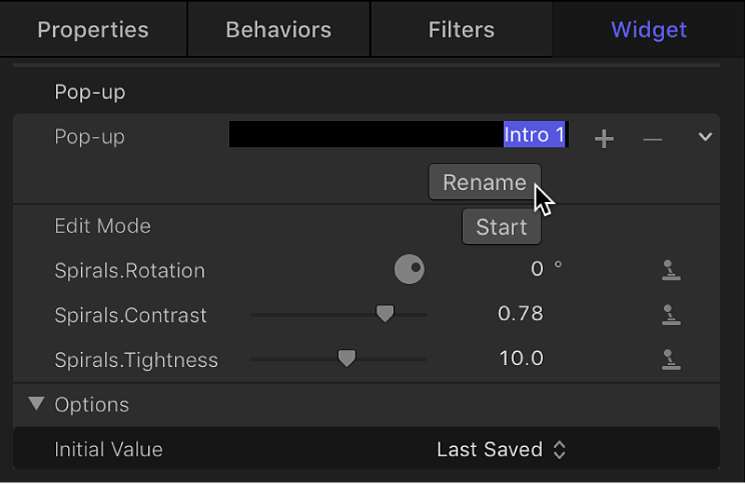Switch to the Behaviors tab

coord(279,29)
